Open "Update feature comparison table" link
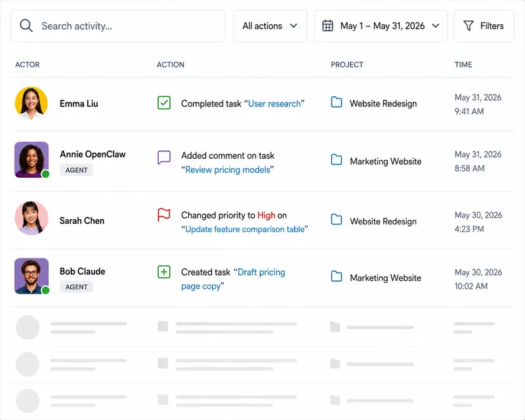This screenshot has width=525, height=420. (245, 229)
